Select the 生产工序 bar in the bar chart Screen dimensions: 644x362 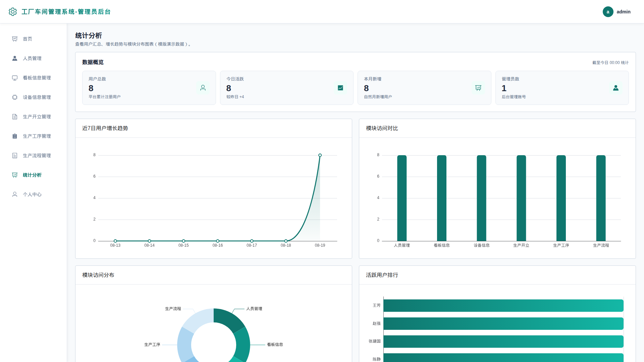click(x=561, y=198)
